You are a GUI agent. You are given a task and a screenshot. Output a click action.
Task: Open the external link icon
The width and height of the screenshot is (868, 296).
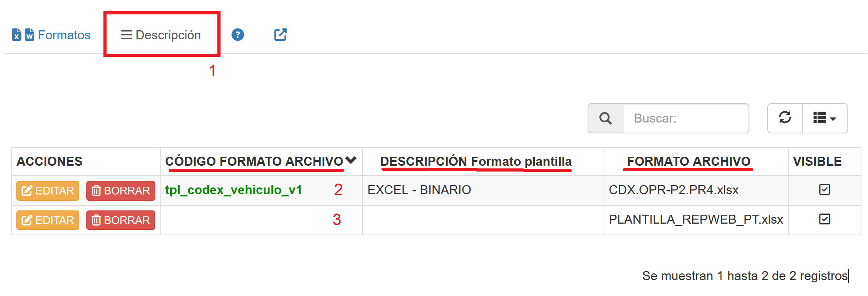pyautogui.click(x=280, y=35)
